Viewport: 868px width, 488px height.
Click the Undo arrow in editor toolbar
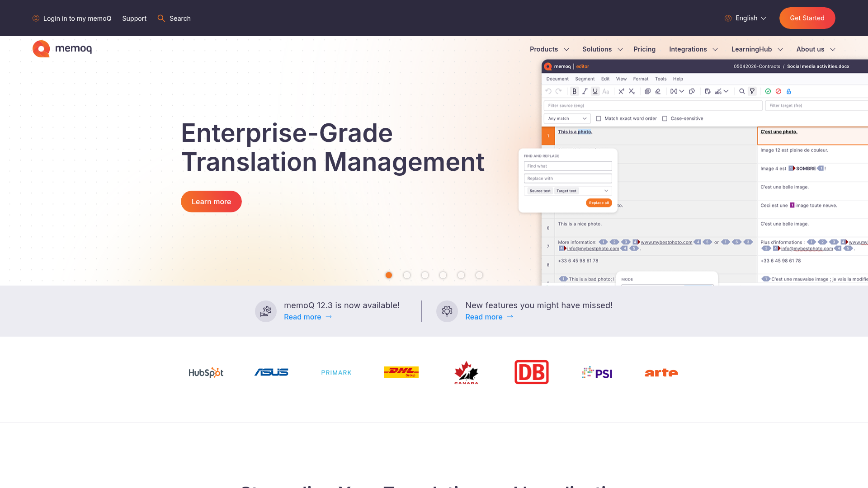click(x=548, y=91)
